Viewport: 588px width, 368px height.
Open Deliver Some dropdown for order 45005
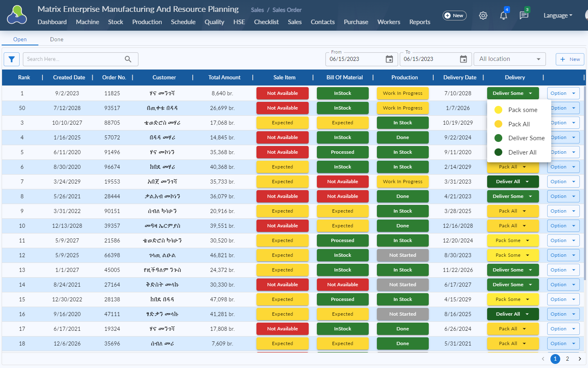pos(513,270)
